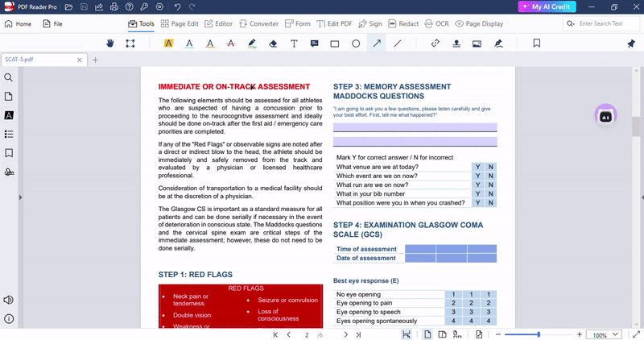The image size is (644, 340).
Task: Open the Page Display options
Action: pyautogui.click(x=479, y=24)
